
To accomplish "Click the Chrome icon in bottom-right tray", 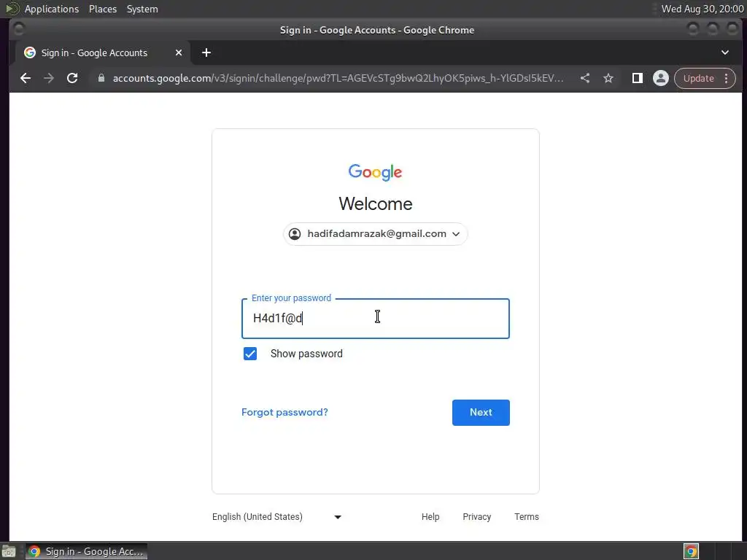I will click(x=691, y=551).
